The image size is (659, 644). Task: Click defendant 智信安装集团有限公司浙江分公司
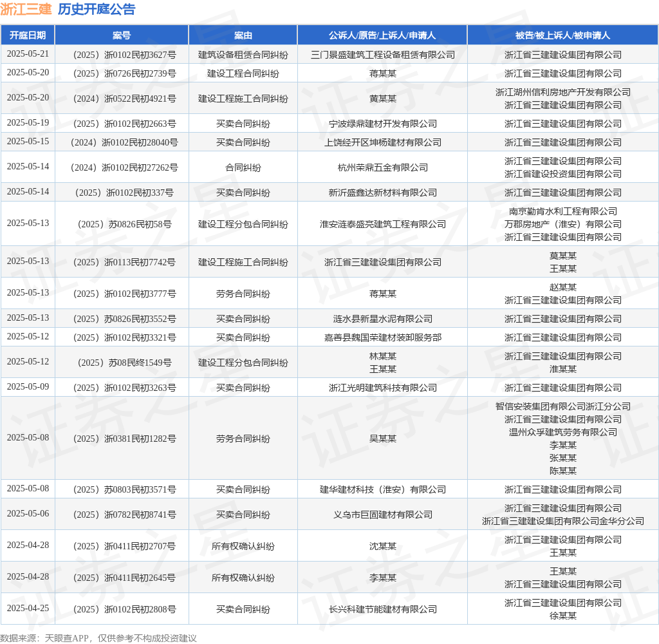tap(562, 407)
